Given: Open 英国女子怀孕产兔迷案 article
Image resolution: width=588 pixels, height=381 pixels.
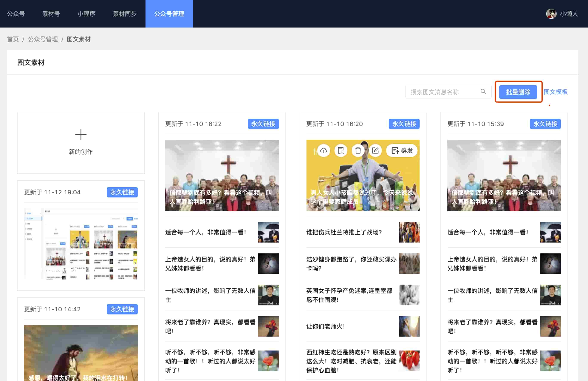Looking at the screenshot, I should coord(349,295).
